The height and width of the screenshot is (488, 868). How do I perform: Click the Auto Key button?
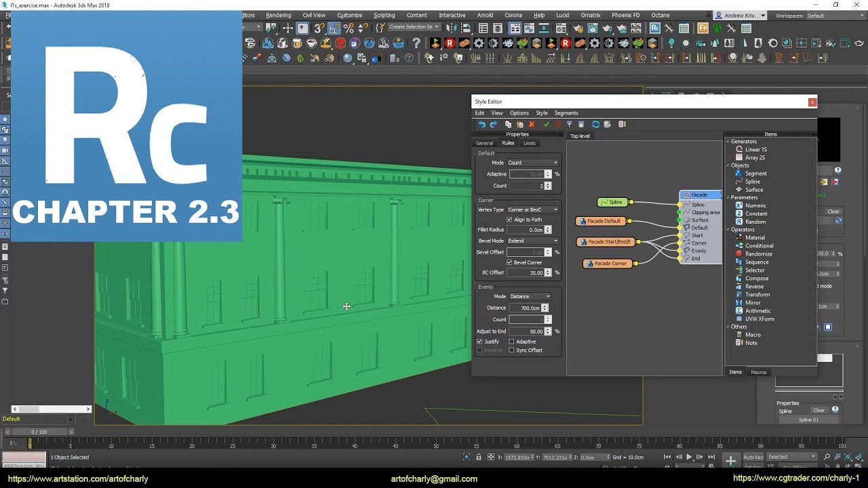[x=753, y=457]
